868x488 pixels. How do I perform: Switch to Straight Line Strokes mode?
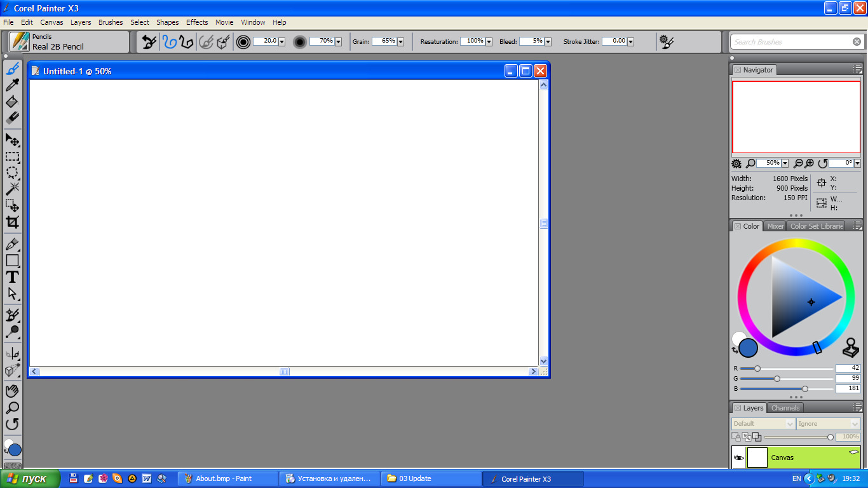(186, 42)
